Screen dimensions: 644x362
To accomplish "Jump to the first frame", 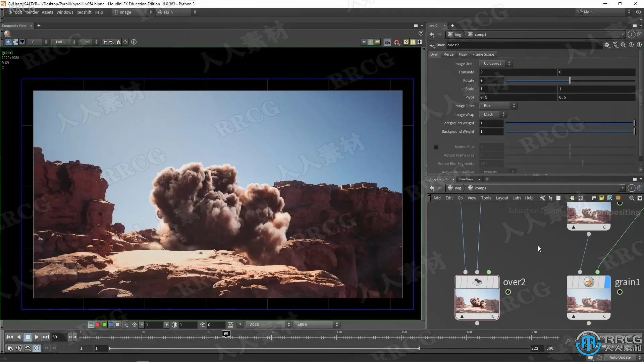I will (9, 337).
